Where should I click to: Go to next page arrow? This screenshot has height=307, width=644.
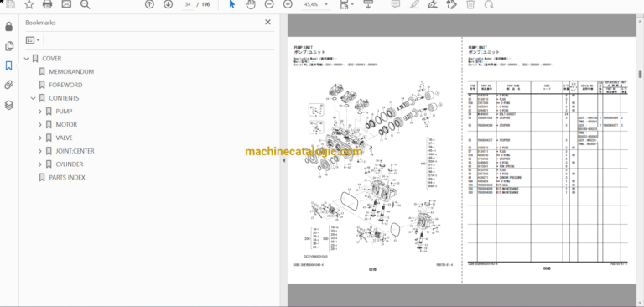coord(168,4)
